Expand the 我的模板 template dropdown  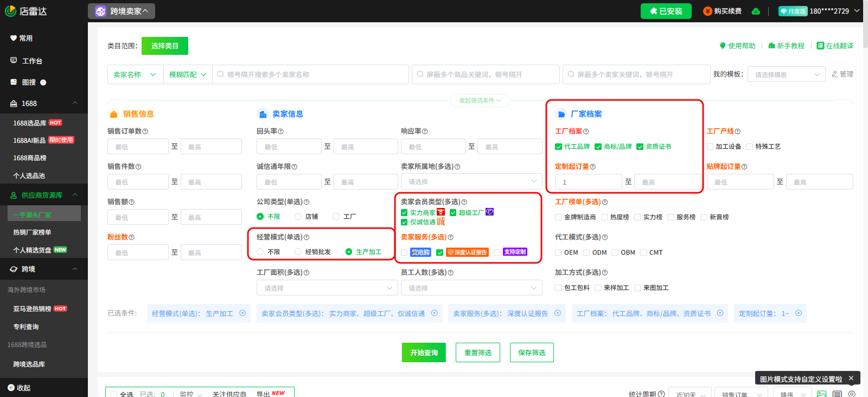[x=786, y=74]
